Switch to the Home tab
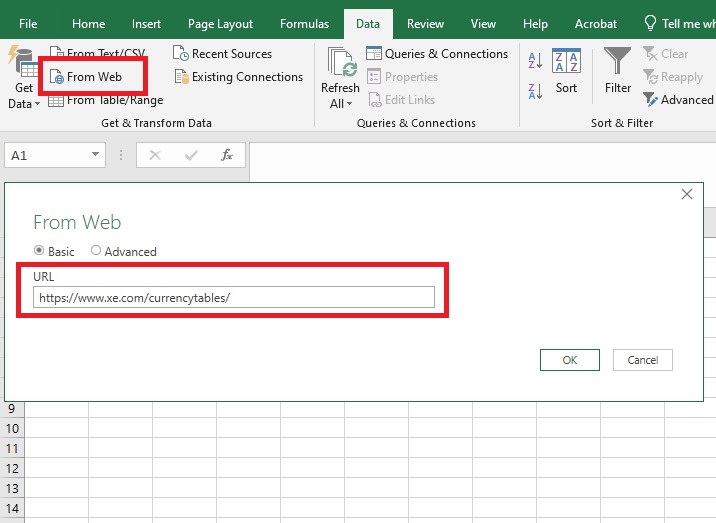The height and width of the screenshot is (523, 716). [x=89, y=24]
